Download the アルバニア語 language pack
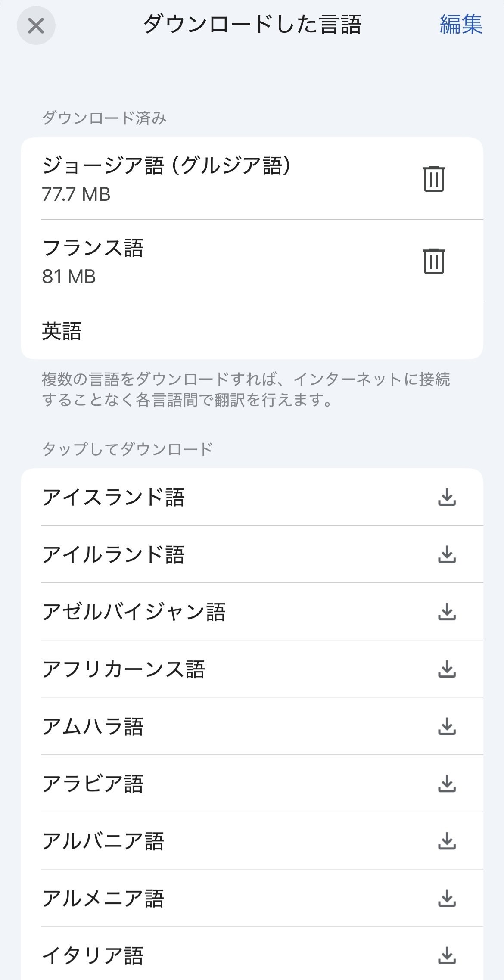Image resolution: width=504 pixels, height=980 pixels. pyautogui.click(x=447, y=841)
